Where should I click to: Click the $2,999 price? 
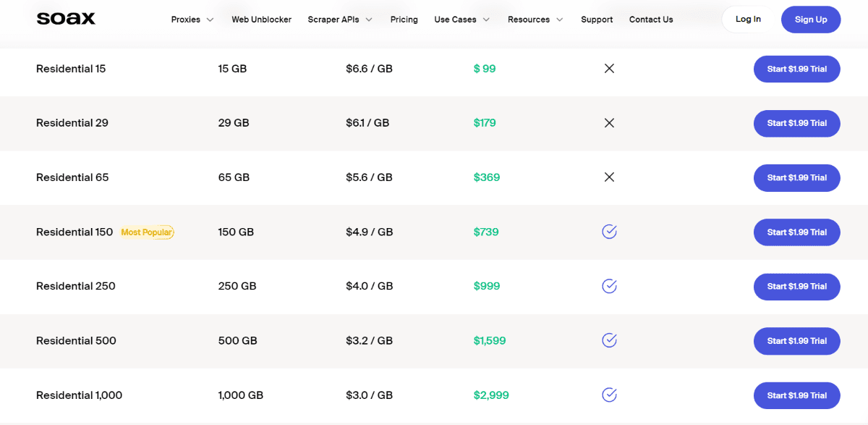[491, 395]
